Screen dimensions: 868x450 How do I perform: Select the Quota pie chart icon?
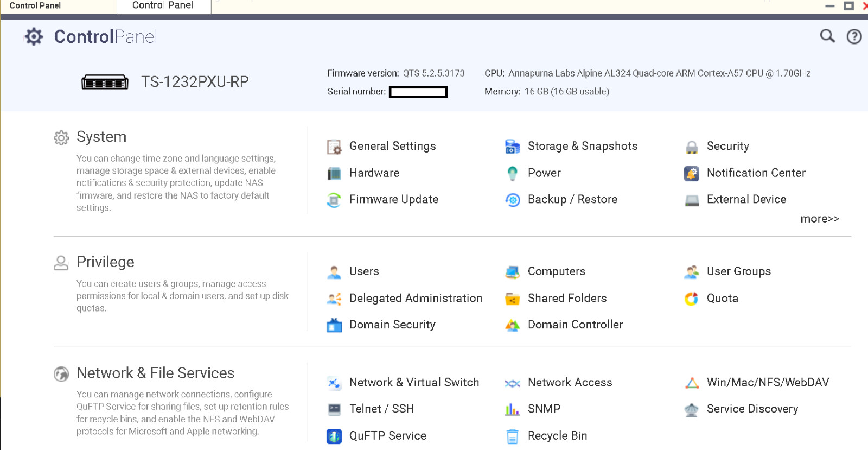click(x=692, y=299)
